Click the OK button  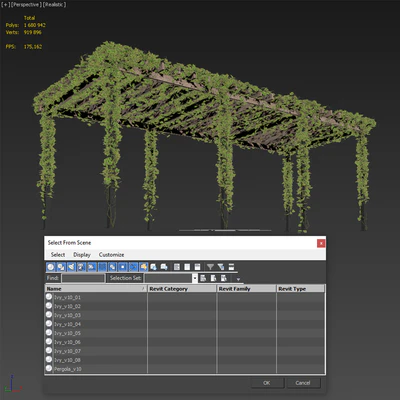(x=267, y=383)
